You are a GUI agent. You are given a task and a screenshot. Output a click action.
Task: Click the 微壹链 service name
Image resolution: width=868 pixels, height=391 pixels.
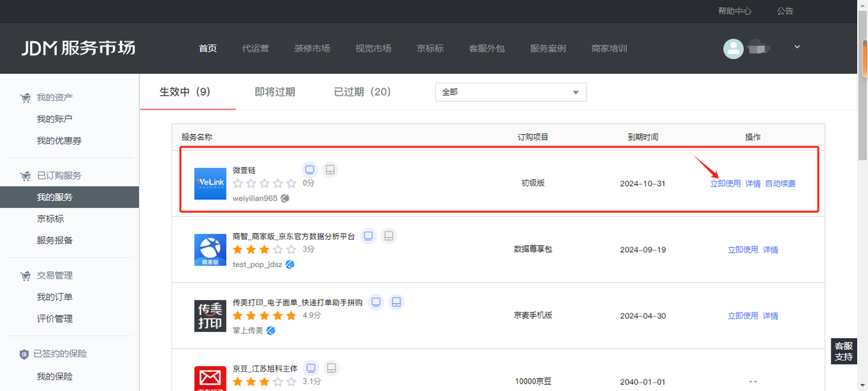[x=244, y=170]
